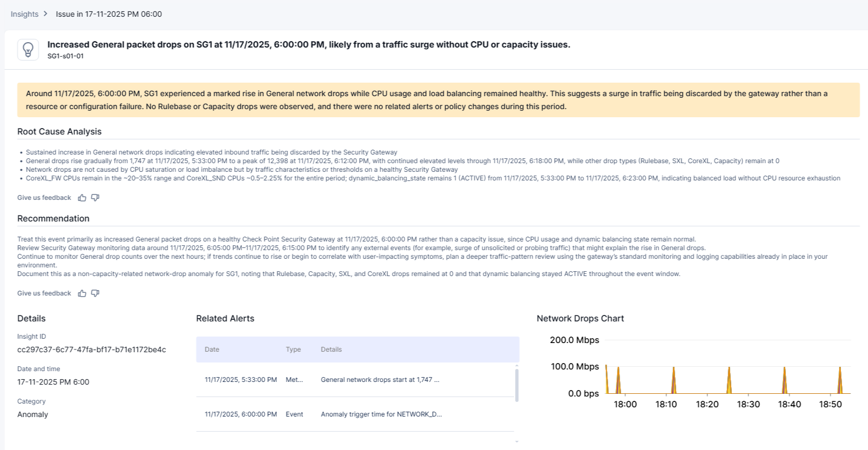Click the Related Alerts scrollbar thumb
868x450 pixels.
tap(517, 385)
